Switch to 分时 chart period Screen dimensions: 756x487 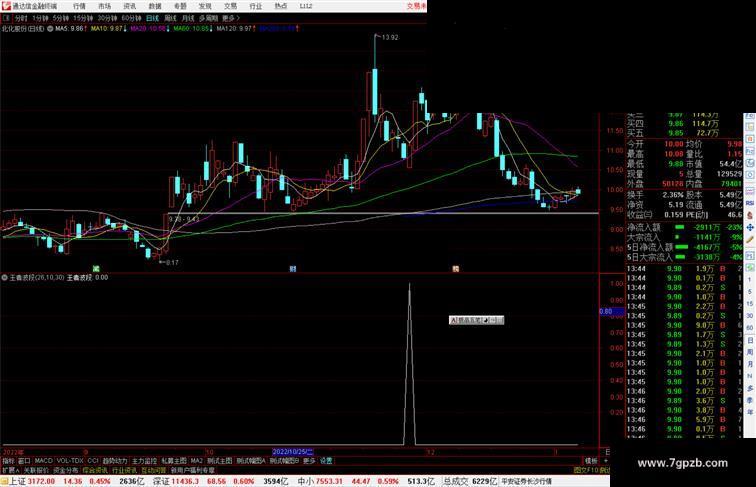point(21,18)
